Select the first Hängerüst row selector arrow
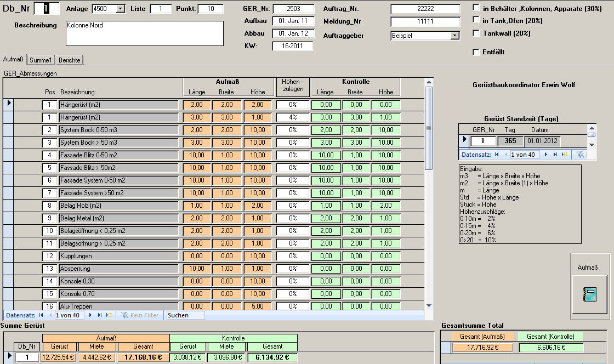Image resolution: width=614 pixels, height=364 pixels. tap(9, 104)
